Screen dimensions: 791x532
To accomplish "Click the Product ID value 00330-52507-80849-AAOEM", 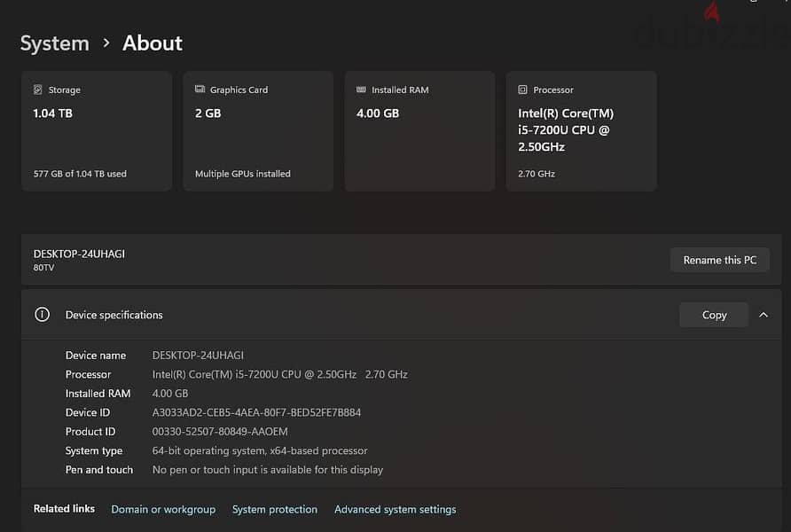I will pos(220,432).
